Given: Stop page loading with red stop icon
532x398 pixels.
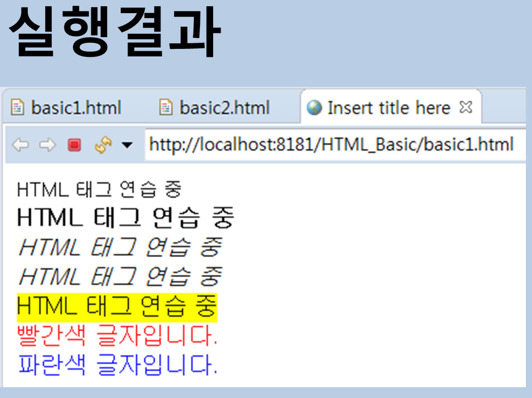Looking at the screenshot, I should point(74,145).
